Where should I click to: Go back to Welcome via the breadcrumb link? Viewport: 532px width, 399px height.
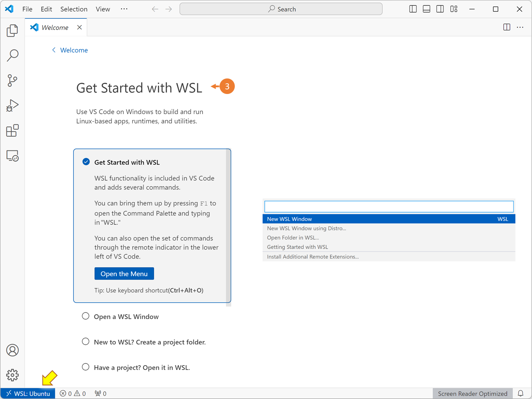tap(70, 50)
